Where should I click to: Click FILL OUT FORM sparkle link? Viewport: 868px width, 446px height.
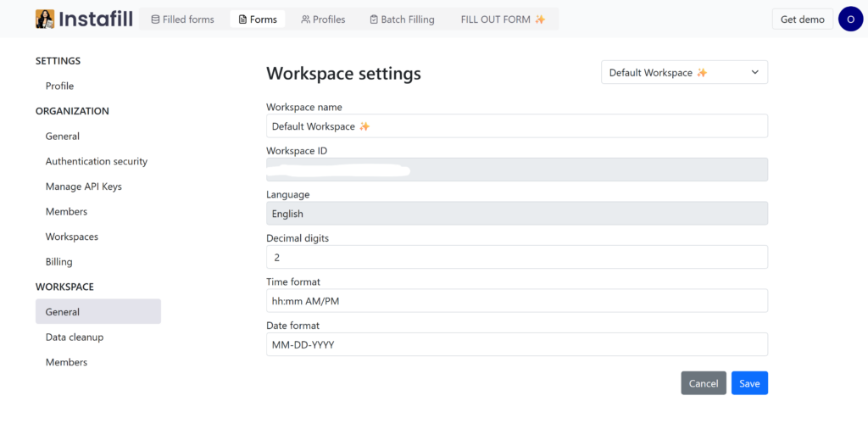tap(503, 20)
